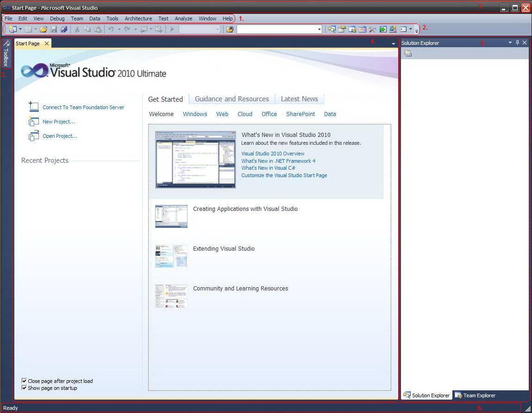Open the collapsed Toolbox side tab
This screenshot has height=413, width=532.
tap(6, 53)
